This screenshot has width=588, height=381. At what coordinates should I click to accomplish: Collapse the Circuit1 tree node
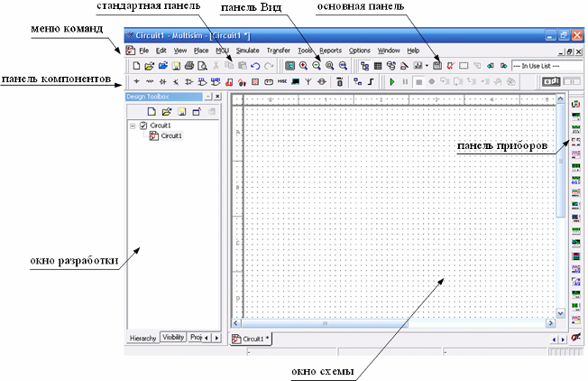point(133,125)
